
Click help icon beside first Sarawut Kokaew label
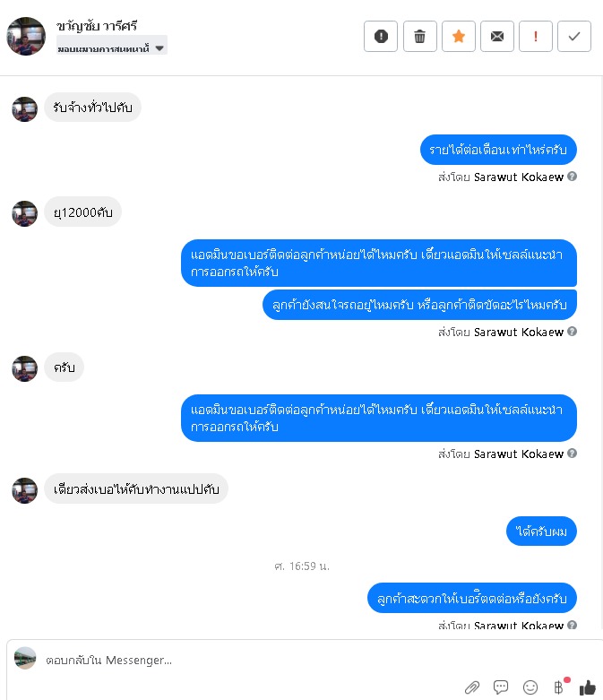point(572,177)
